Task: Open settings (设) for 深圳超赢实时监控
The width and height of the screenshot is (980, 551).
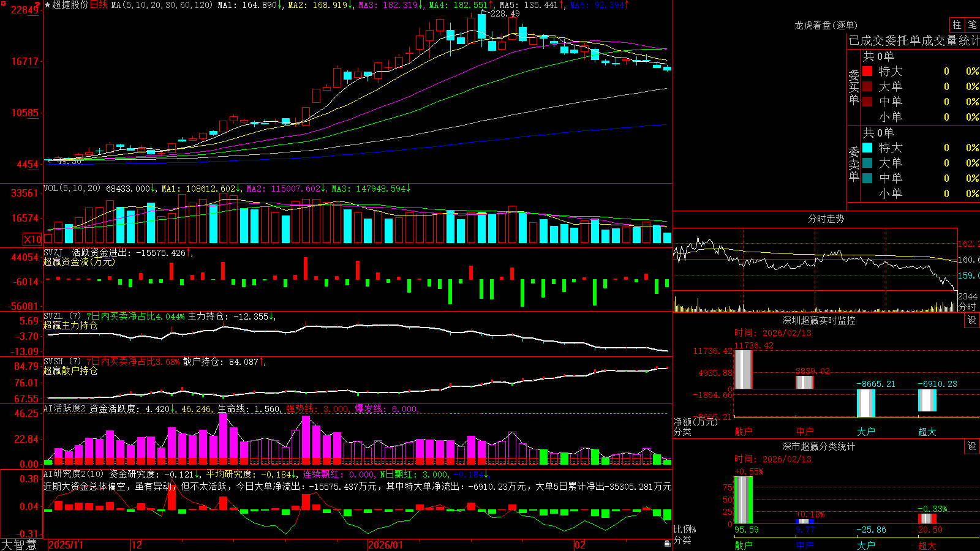Action: coord(972,320)
